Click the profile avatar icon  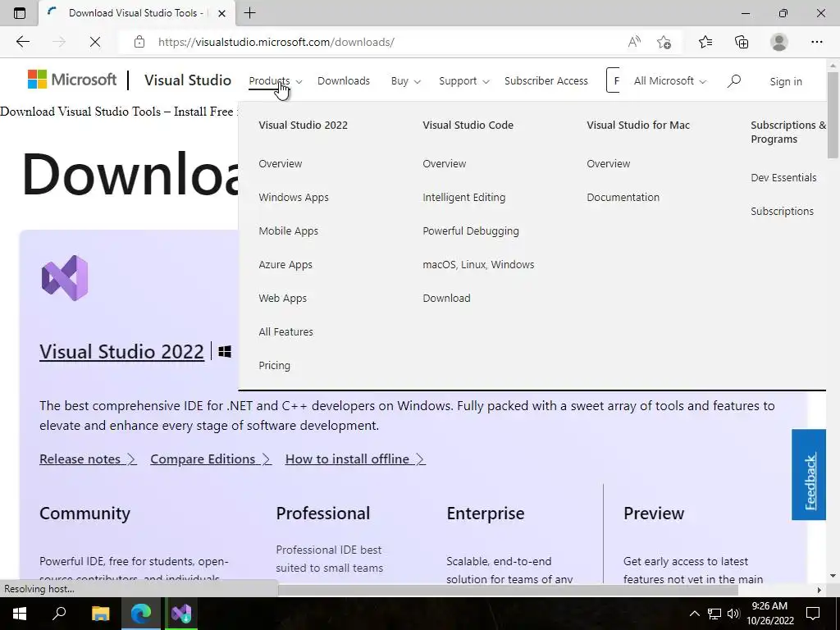click(x=779, y=42)
